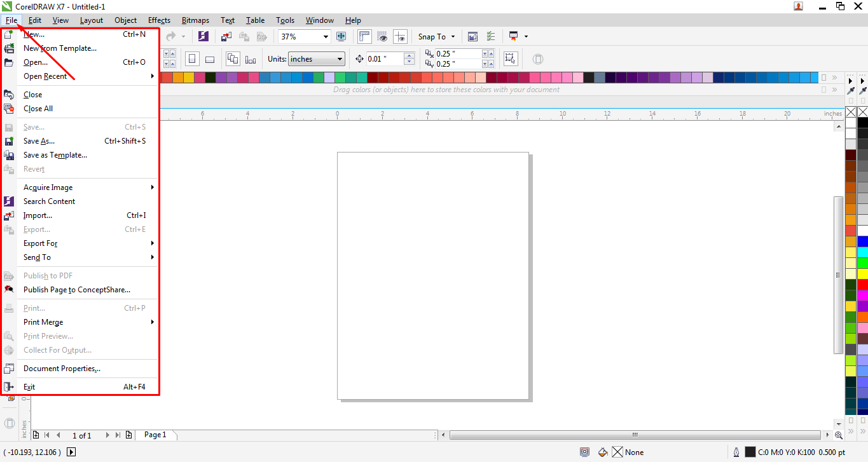Click the Treat As Filled icon on property bar
868x462 pixels.
pyautogui.click(x=510, y=58)
